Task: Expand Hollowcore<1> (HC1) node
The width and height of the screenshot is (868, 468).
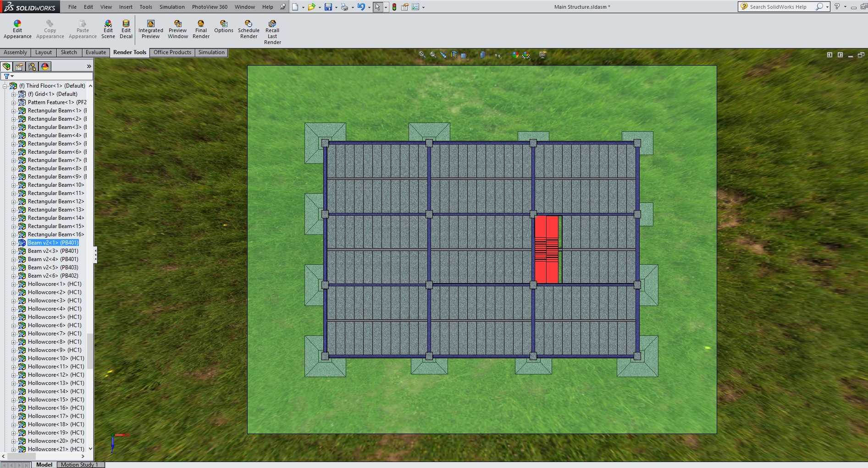Action: [x=14, y=284]
